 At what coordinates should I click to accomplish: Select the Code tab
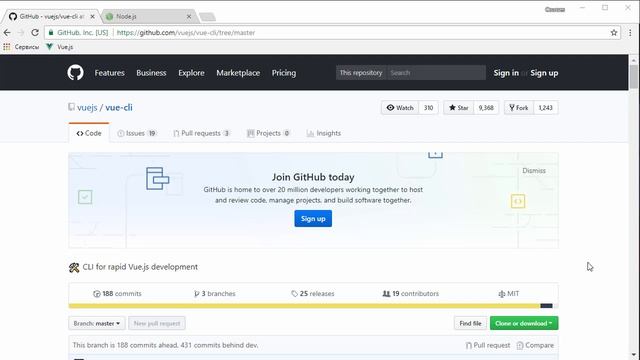(x=89, y=133)
